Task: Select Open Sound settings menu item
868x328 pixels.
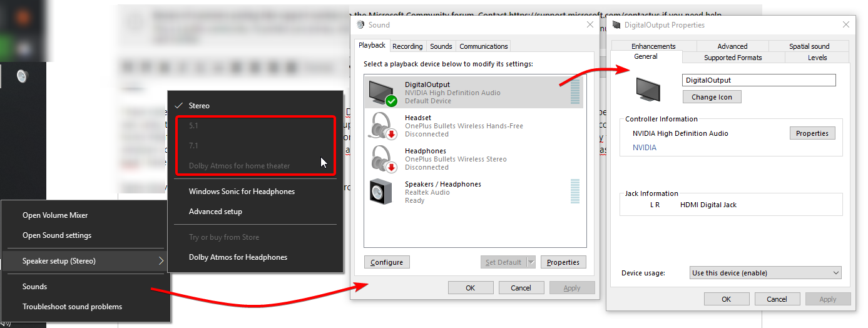Action: pos(86,235)
